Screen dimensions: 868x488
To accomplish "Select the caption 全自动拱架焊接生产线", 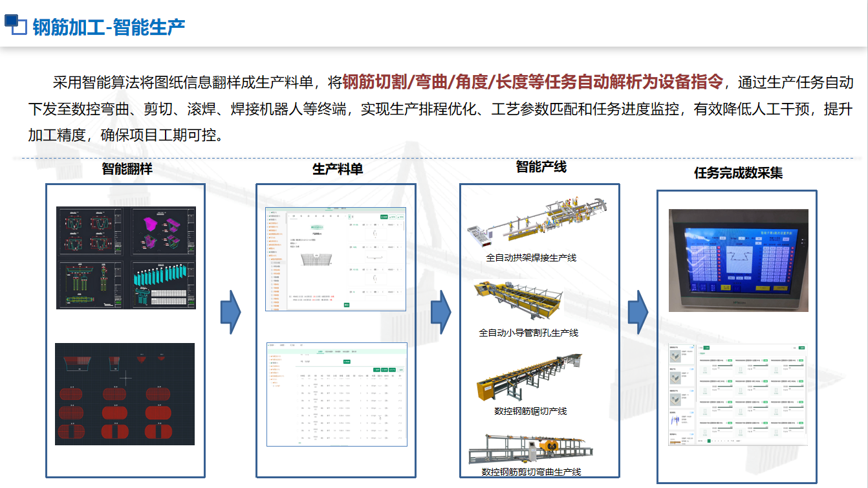I will point(531,258).
